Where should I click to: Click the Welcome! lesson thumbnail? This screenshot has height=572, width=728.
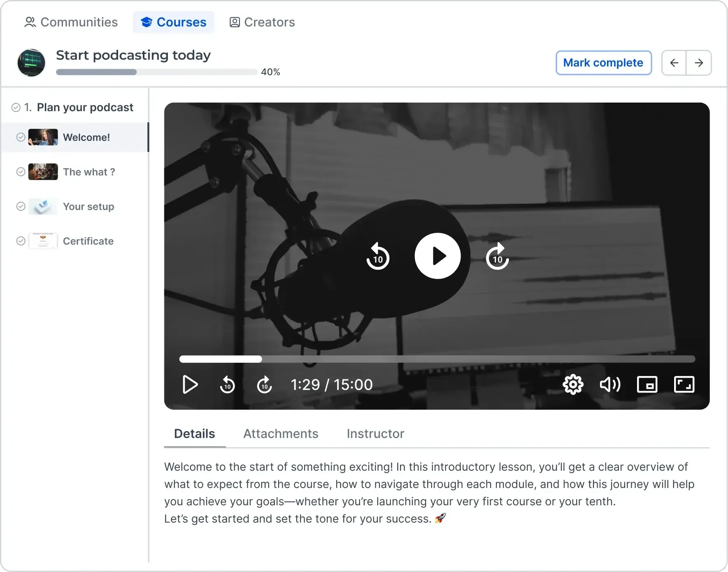click(43, 137)
